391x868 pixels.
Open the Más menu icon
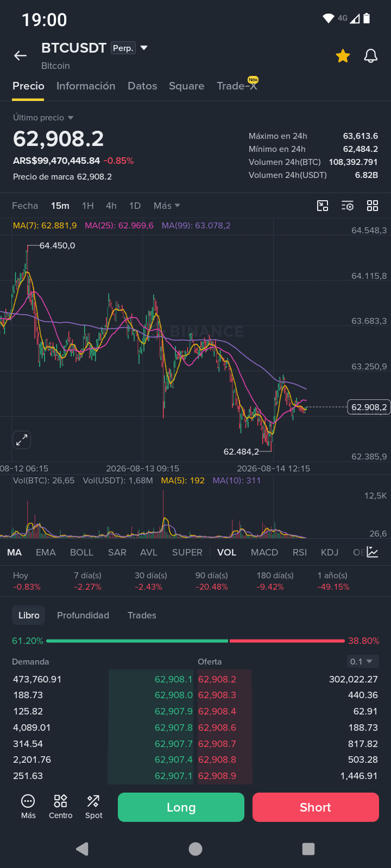(x=28, y=807)
